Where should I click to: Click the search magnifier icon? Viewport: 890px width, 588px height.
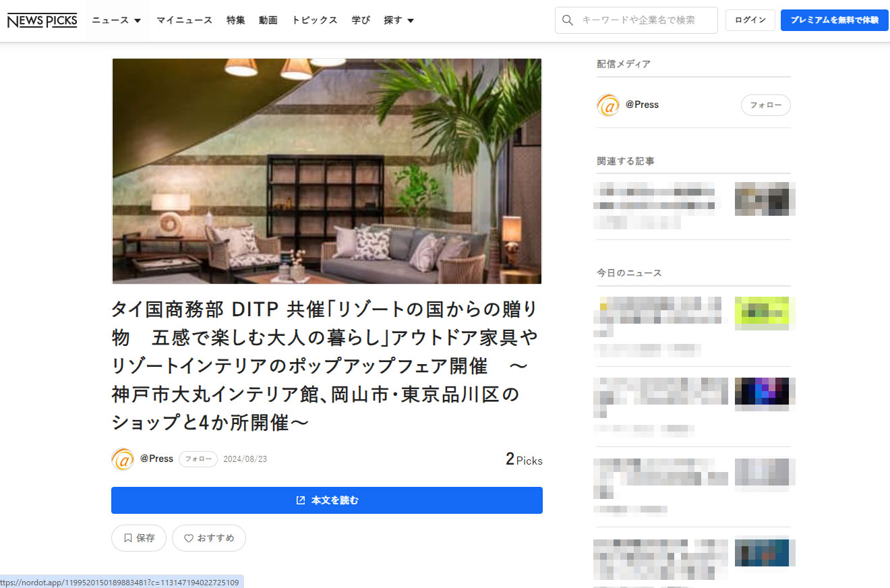[x=568, y=20]
